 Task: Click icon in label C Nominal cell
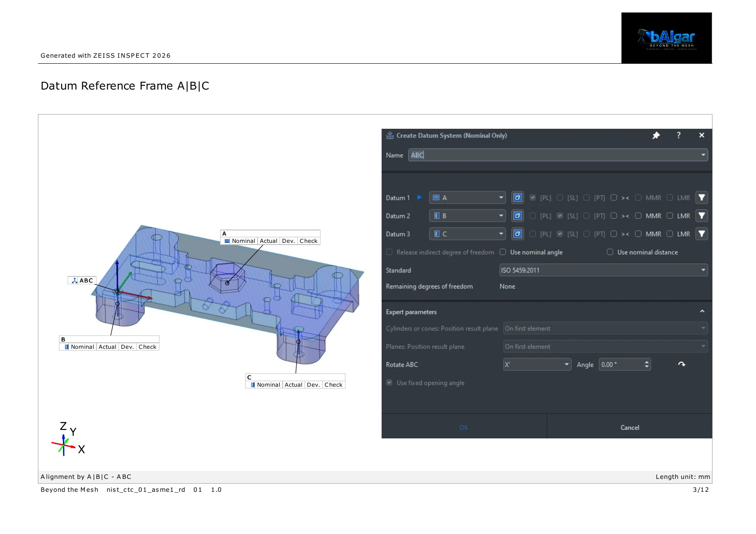tap(253, 385)
